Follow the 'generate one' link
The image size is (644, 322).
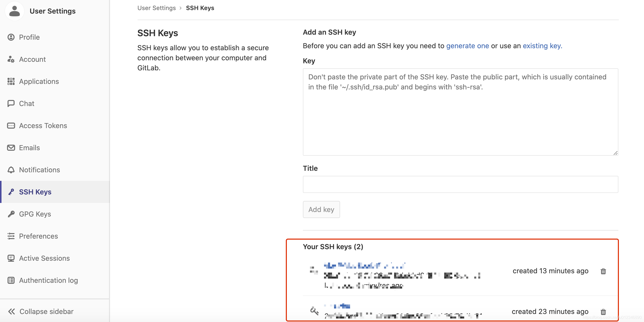pyautogui.click(x=467, y=46)
